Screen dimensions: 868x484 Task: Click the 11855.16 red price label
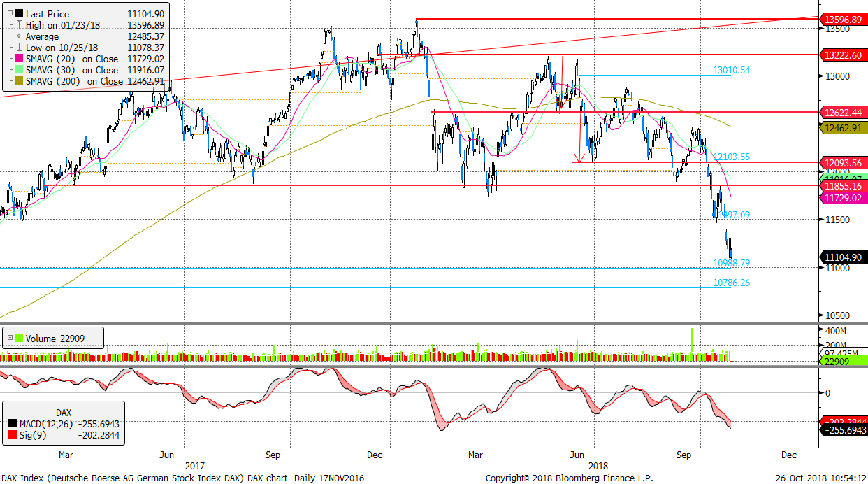(844, 186)
